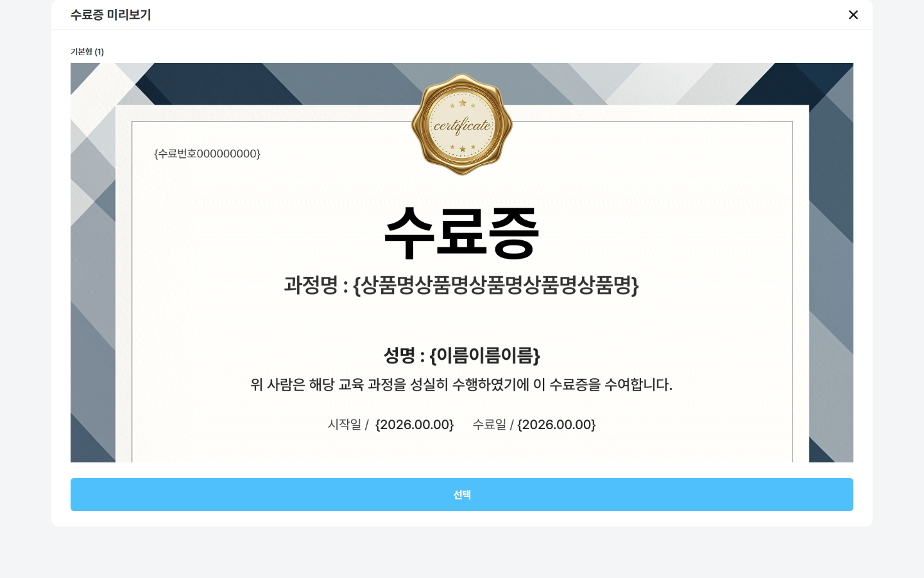Click the 시작일 / {2026.00.00} date text
Screen dimensions: 924x578
tap(391, 425)
